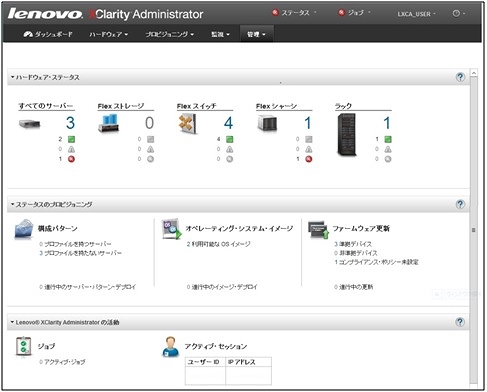Click the server hardware icon
487x392 pixels.
coord(30,124)
